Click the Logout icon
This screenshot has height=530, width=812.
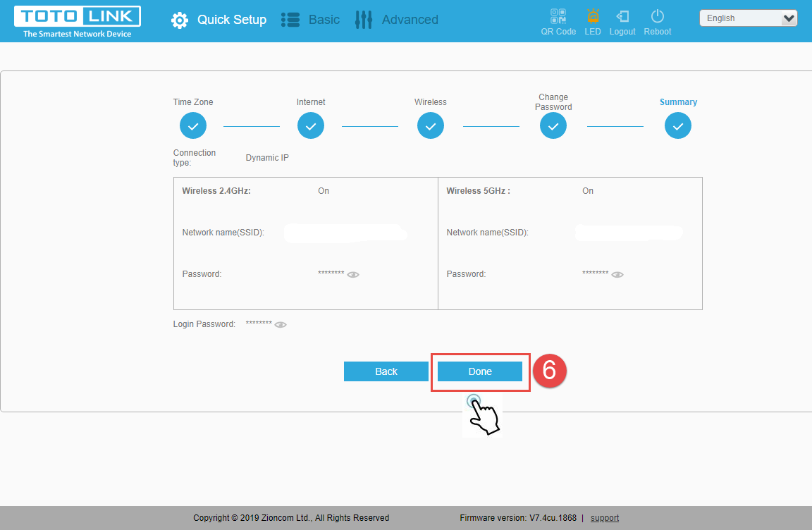pyautogui.click(x=622, y=16)
